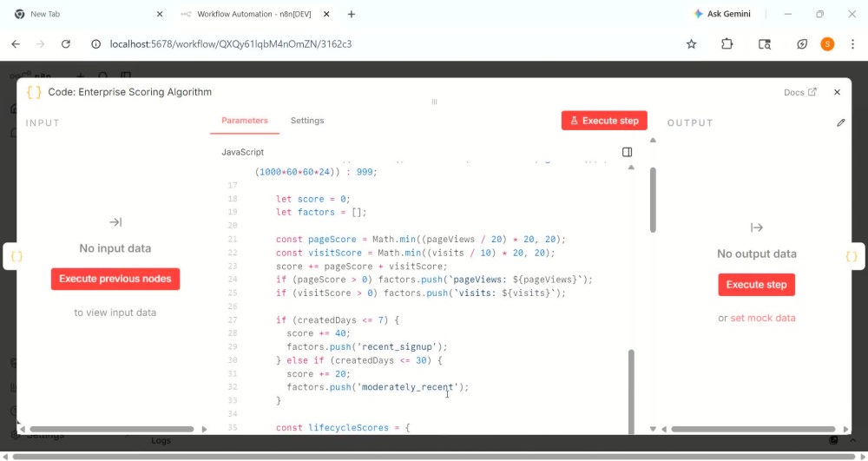Close the Workflow Automation n8n tab
Image resolution: width=868 pixels, height=461 pixels.
coord(326,15)
